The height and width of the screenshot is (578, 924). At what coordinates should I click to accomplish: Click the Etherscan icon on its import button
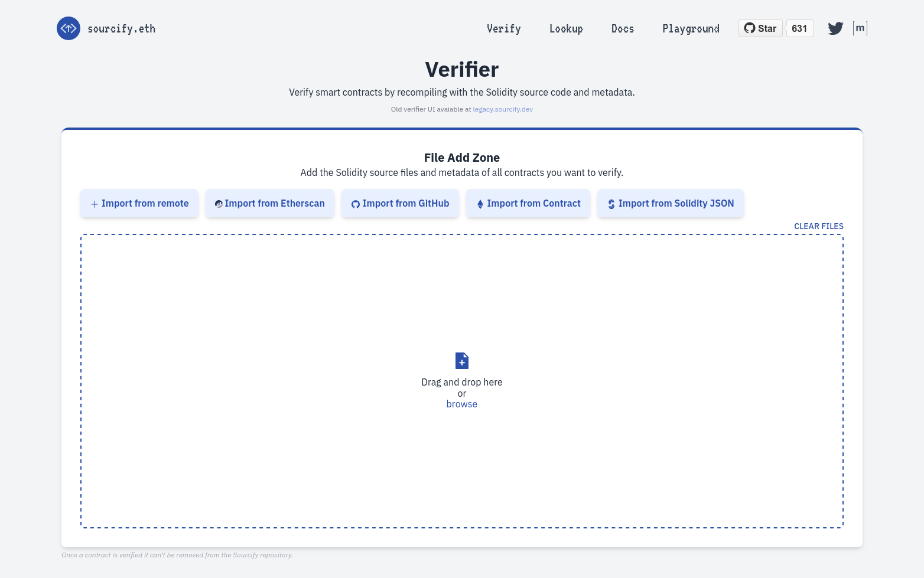pyautogui.click(x=219, y=203)
